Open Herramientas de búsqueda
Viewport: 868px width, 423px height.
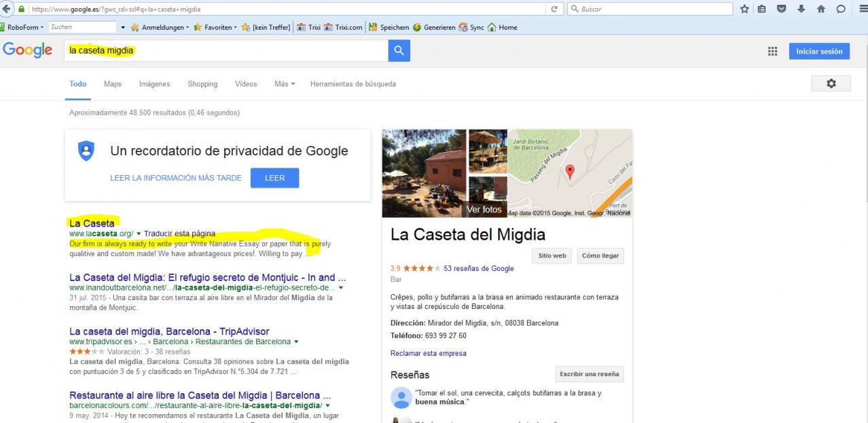353,84
